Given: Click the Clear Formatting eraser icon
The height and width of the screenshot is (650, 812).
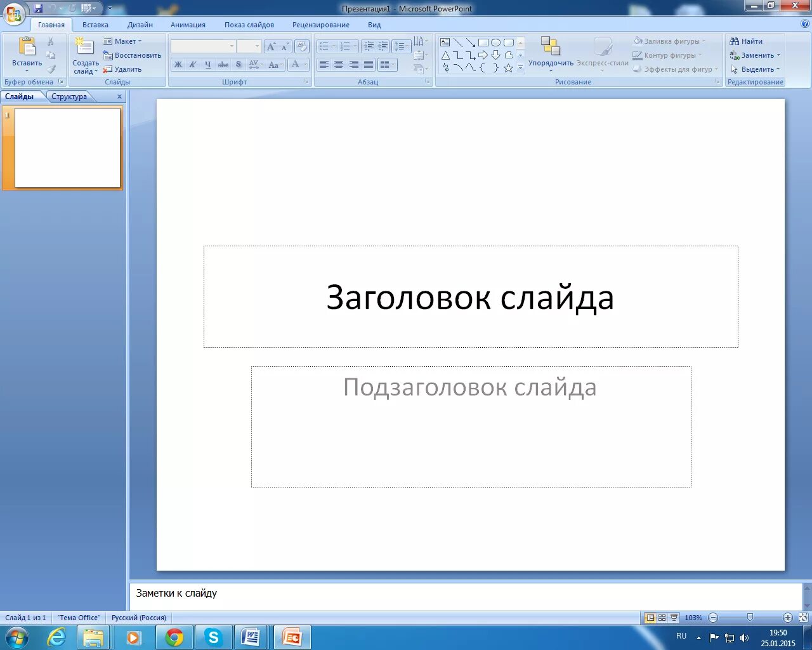Looking at the screenshot, I should (x=303, y=46).
